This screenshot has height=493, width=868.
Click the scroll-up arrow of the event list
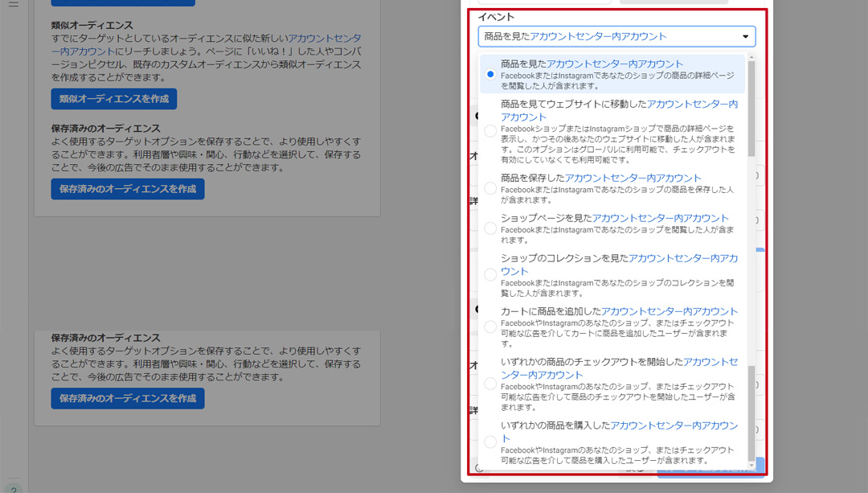click(751, 57)
